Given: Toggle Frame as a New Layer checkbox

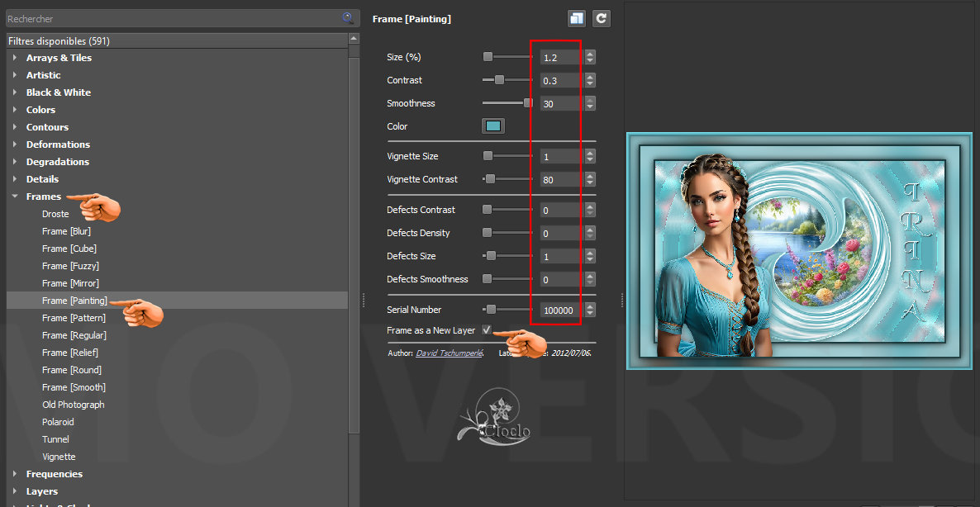Looking at the screenshot, I should [x=486, y=329].
